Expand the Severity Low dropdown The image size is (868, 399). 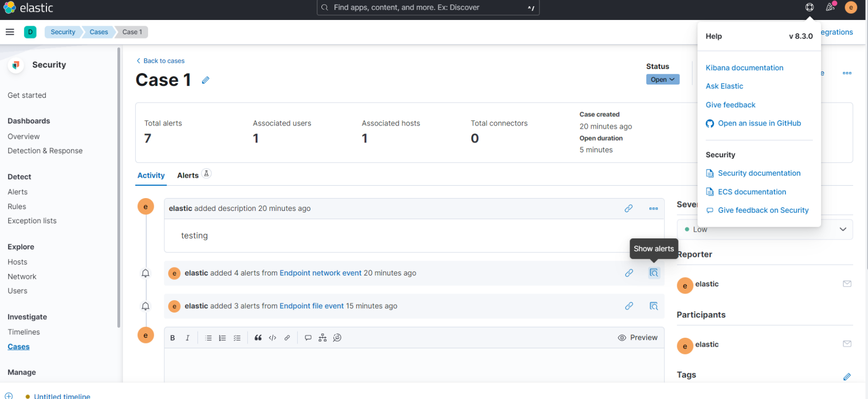click(765, 229)
